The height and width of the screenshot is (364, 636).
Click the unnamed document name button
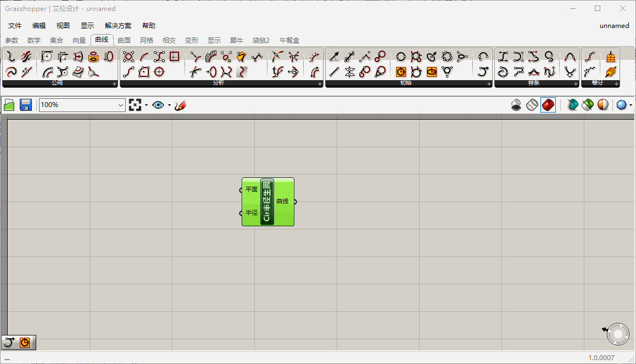click(614, 26)
